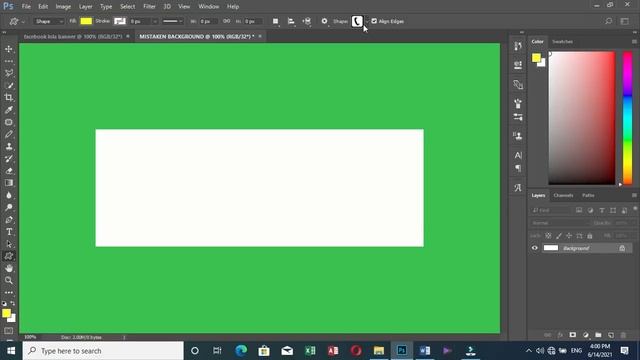Open stroke line style dropdown
Image resolution: width=640 pixels, height=360 pixels.
coord(172,21)
